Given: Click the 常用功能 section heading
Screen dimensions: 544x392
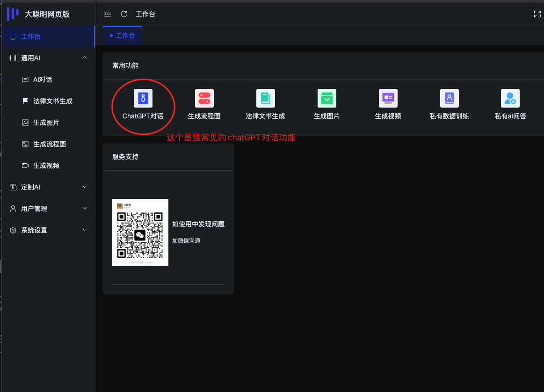Looking at the screenshot, I should tap(125, 65).
